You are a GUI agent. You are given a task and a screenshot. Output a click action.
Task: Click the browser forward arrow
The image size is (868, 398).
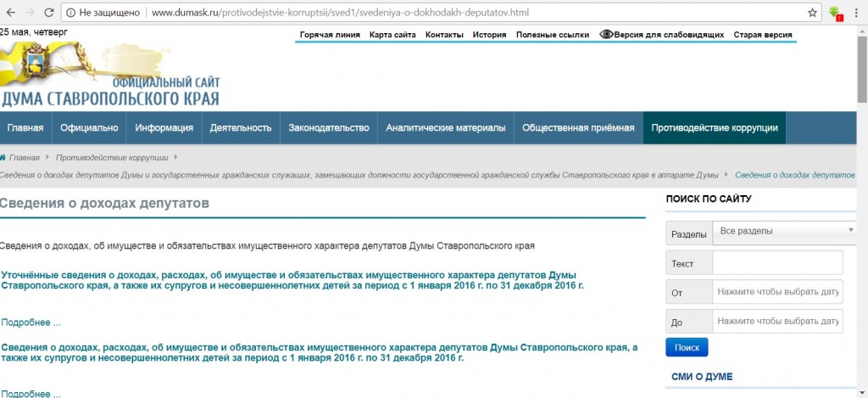tap(30, 12)
